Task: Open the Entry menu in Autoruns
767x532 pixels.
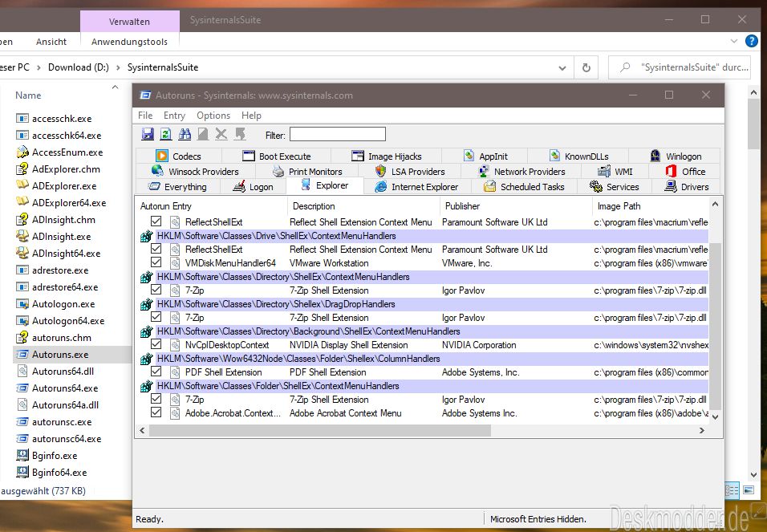Action: coord(174,116)
